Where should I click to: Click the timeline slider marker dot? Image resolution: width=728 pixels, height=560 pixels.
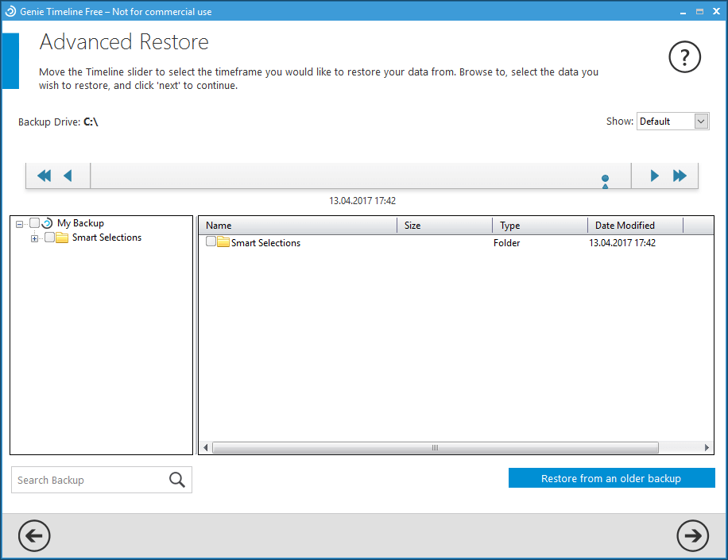click(606, 180)
